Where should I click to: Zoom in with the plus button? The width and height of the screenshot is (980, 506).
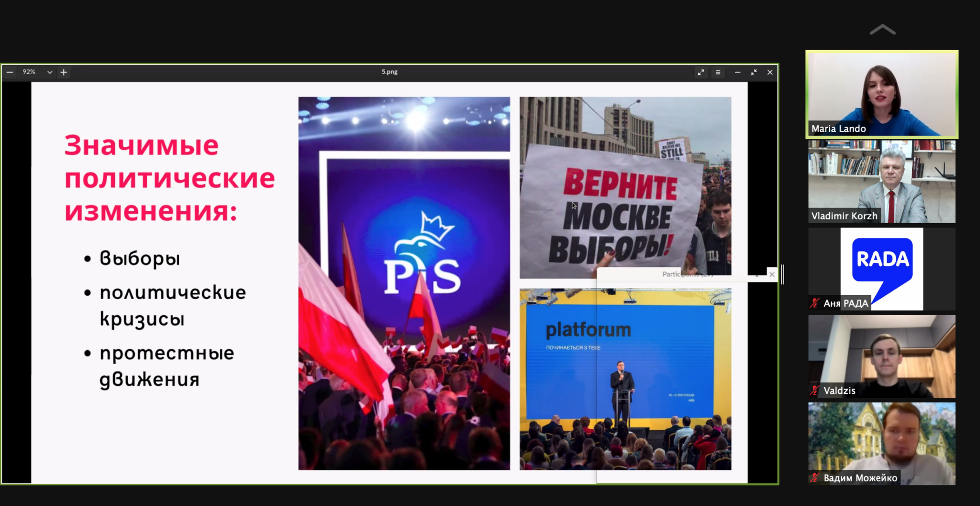click(64, 72)
